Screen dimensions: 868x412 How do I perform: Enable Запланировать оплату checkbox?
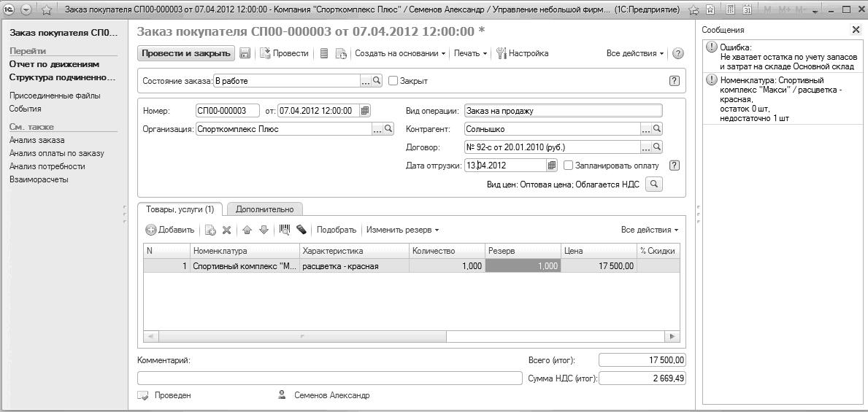coord(568,166)
